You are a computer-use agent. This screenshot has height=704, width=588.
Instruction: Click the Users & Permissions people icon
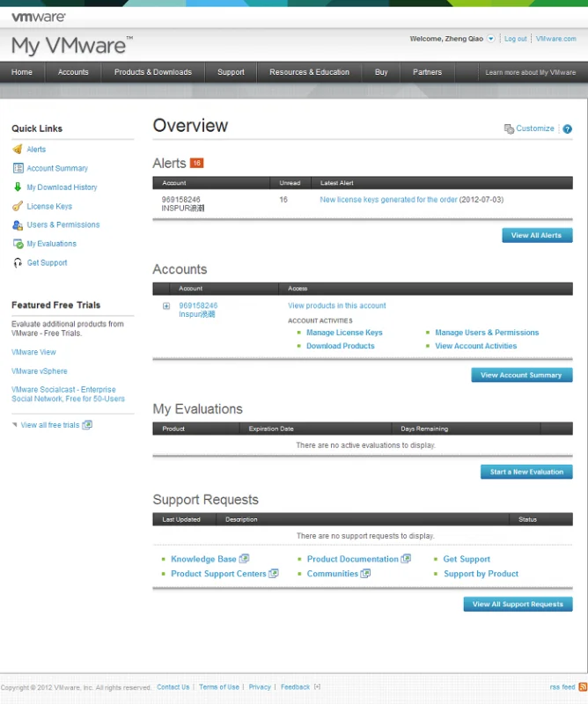(x=18, y=225)
